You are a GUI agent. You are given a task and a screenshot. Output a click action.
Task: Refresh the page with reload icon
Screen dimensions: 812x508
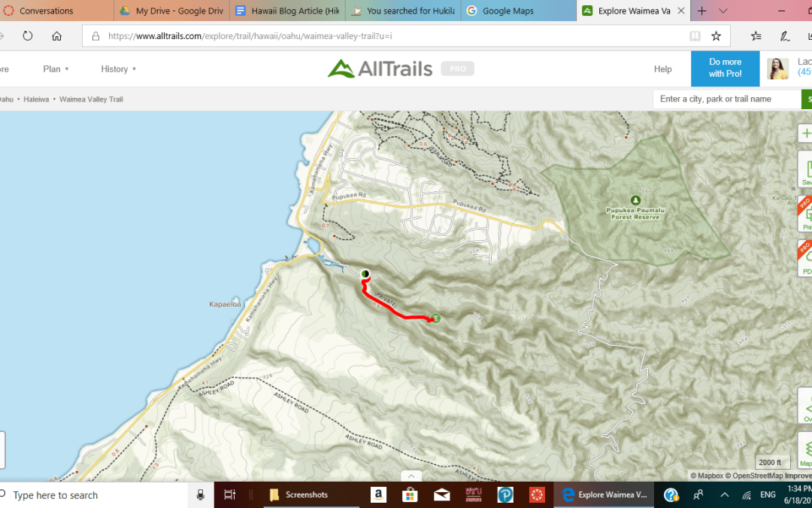point(28,36)
